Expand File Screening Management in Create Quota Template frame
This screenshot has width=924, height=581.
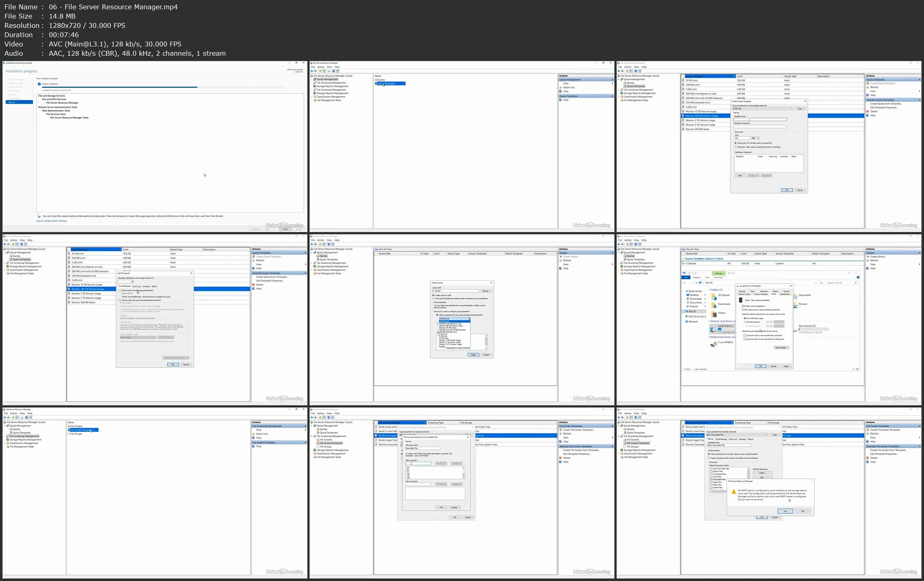(619, 90)
